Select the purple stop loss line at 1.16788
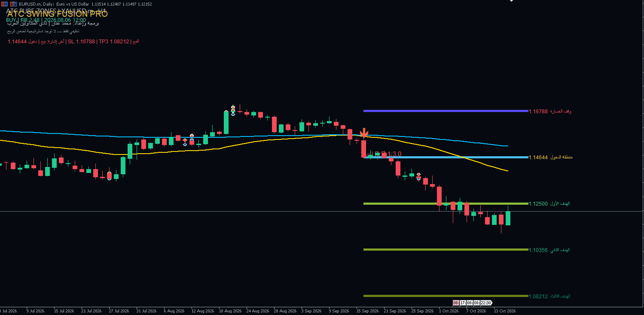This screenshot has height=315, width=644. pyautogui.click(x=446, y=111)
